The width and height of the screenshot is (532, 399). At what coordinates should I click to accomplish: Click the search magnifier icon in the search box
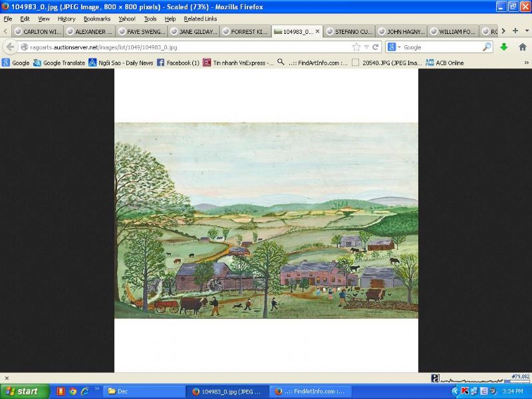coord(487,47)
